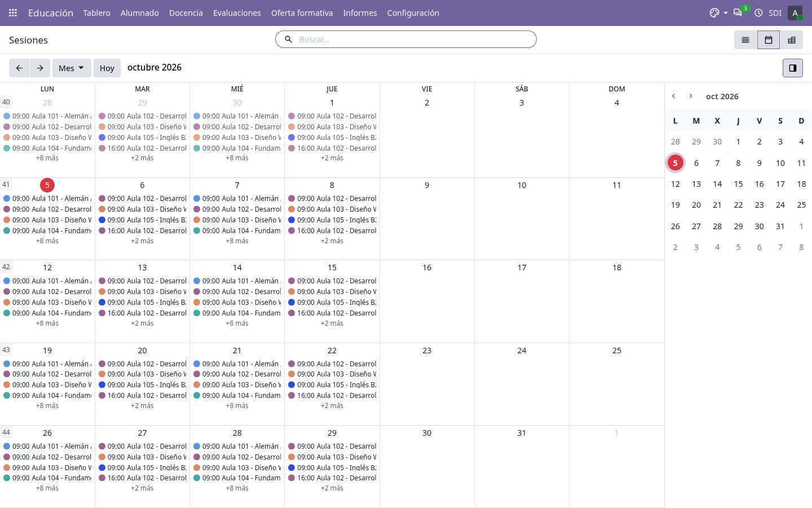Open Aula 105 Inglés session on Tuesday 20

point(142,385)
